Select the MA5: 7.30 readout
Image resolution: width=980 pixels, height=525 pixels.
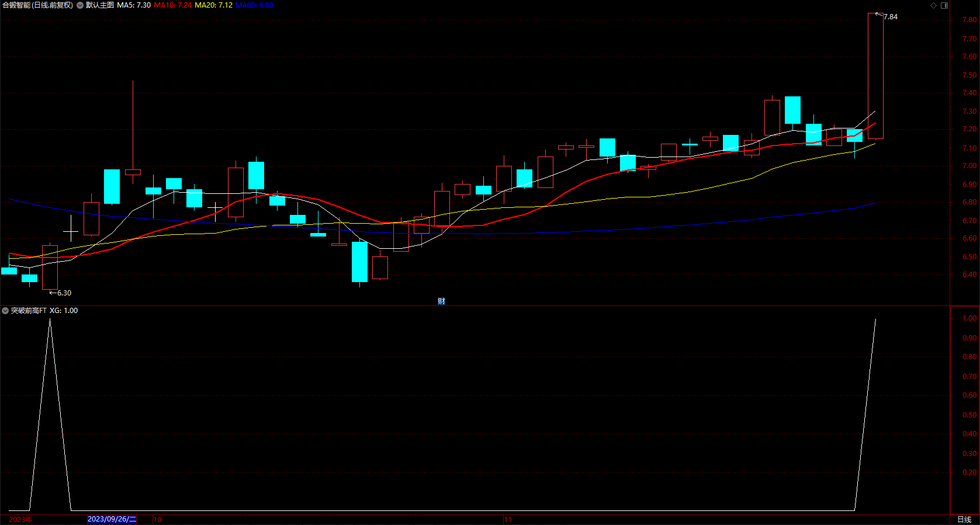click(x=134, y=5)
